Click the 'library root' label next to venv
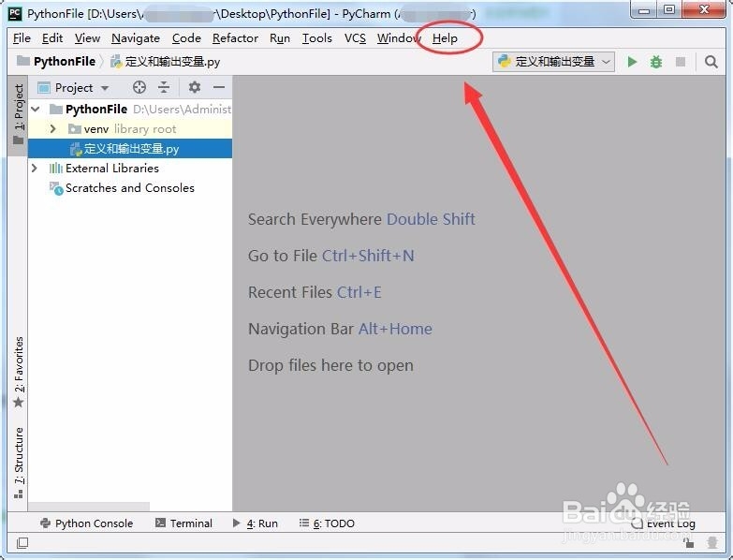This screenshot has width=733, height=560. pos(145,129)
